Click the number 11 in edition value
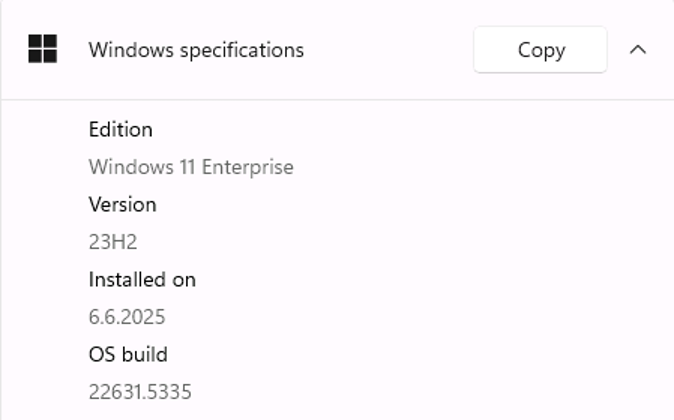Image resolution: width=674 pixels, height=420 pixels. (x=187, y=167)
